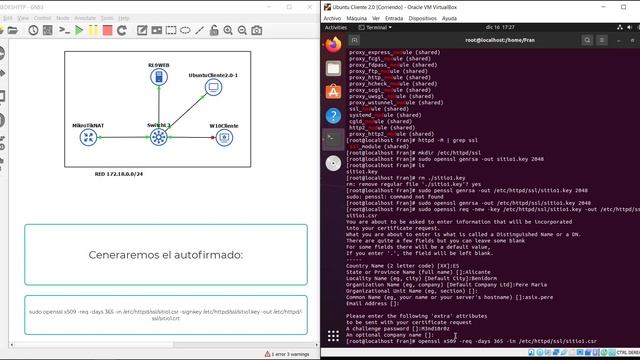Open the Ayuda menu in VirtualBox
The width and height of the screenshot is (640, 360).
click(x=449, y=18)
